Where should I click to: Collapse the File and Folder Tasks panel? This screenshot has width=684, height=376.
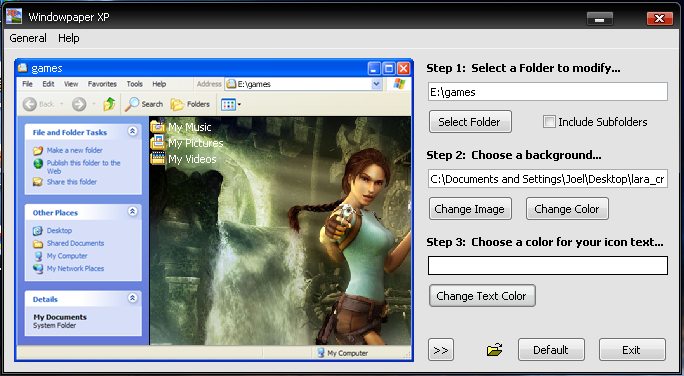pos(133,131)
